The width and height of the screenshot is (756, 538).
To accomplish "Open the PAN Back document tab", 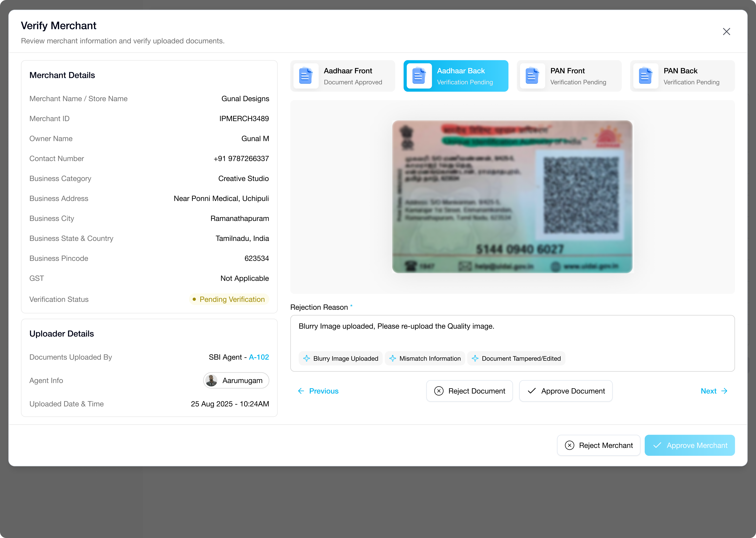I will [682, 76].
